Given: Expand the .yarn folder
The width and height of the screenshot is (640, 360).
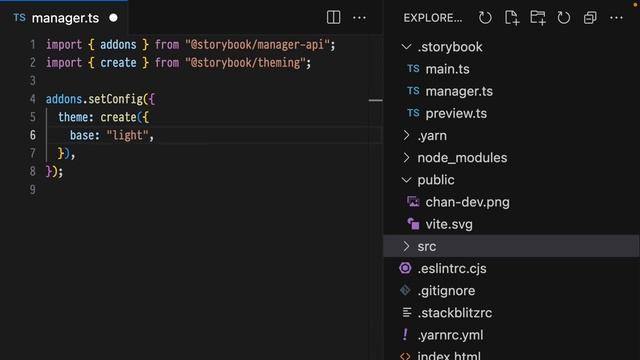Looking at the screenshot, I should pyautogui.click(x=406, y=135).
